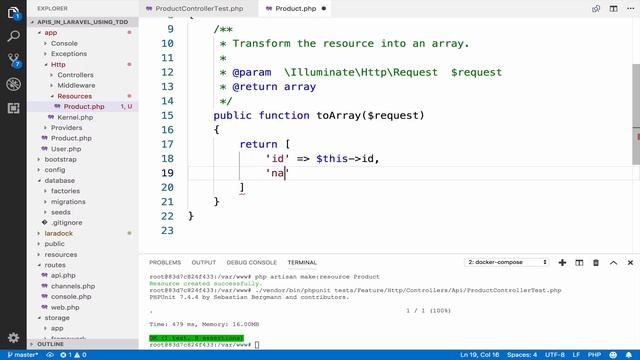Open feedback smiley in status bar

point(613,355)
